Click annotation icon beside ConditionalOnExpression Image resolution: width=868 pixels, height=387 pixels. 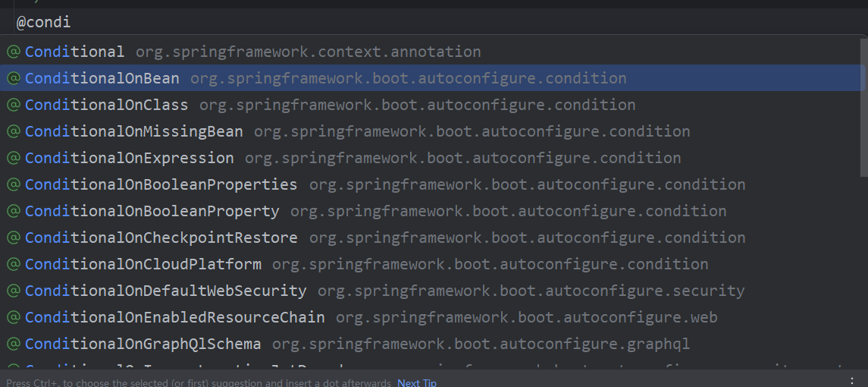(14, 158)
